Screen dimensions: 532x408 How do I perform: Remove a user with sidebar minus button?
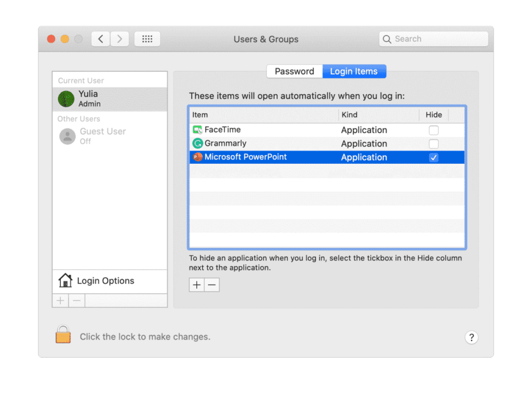(77, 301)
